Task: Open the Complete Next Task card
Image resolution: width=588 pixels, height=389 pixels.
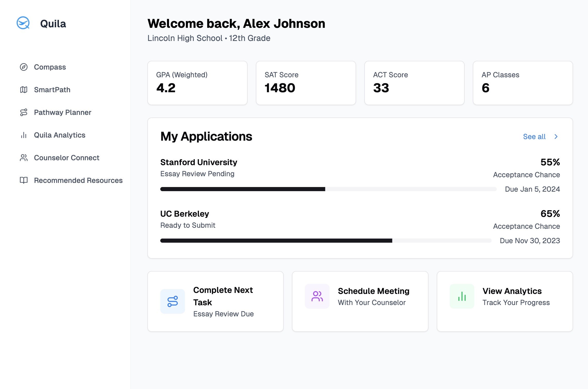Action: [215, 301]
